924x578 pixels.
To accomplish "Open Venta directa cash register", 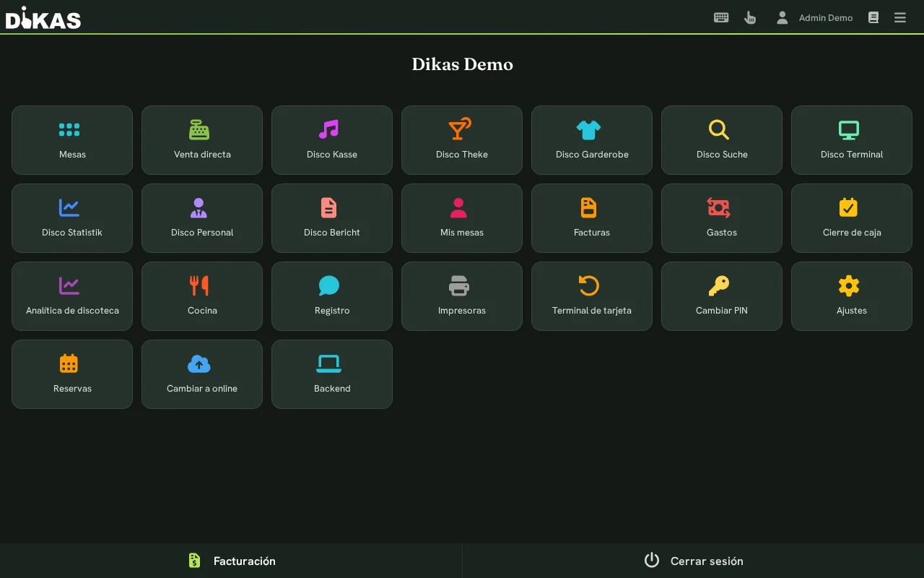I will (x=202, y=140).
